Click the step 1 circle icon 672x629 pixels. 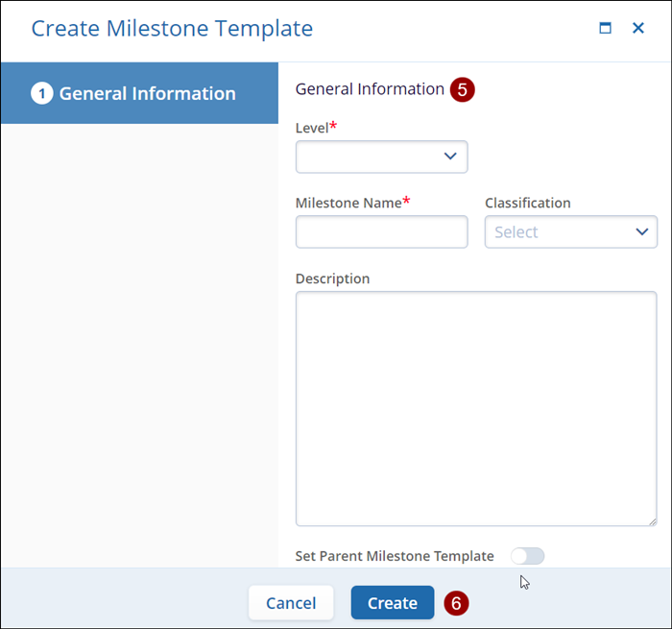tap(41, 93)
